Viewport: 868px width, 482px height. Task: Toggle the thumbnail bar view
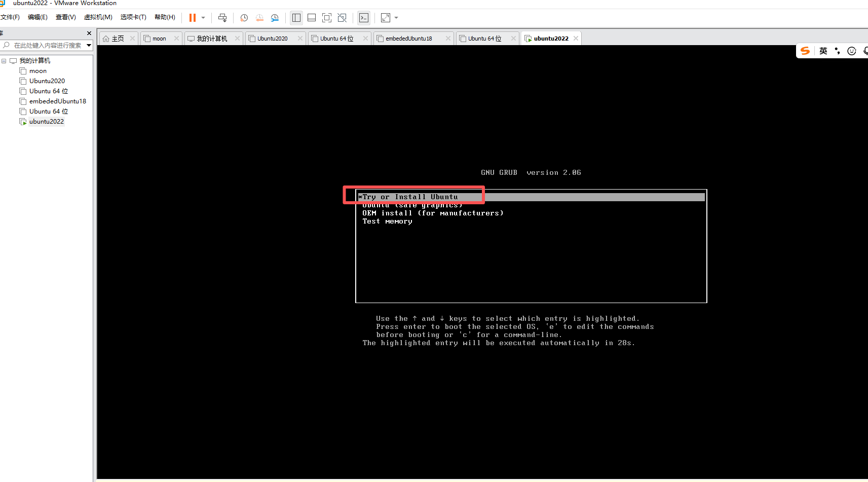(312, 18)
